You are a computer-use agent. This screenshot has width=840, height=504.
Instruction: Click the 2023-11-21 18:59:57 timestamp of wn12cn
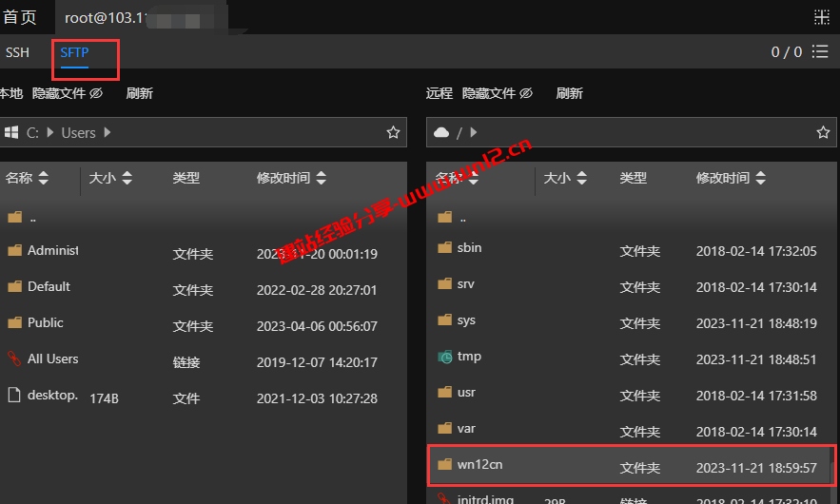tap(756, 468)
